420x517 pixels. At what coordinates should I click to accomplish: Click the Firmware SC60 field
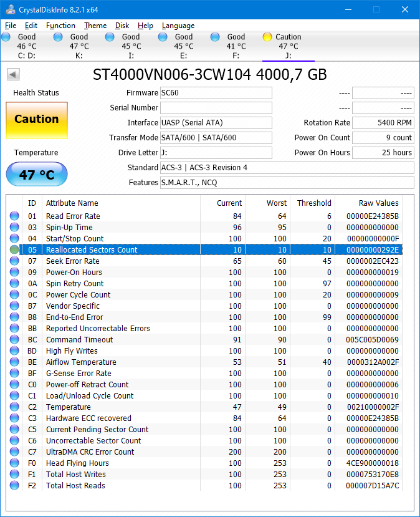216,93
